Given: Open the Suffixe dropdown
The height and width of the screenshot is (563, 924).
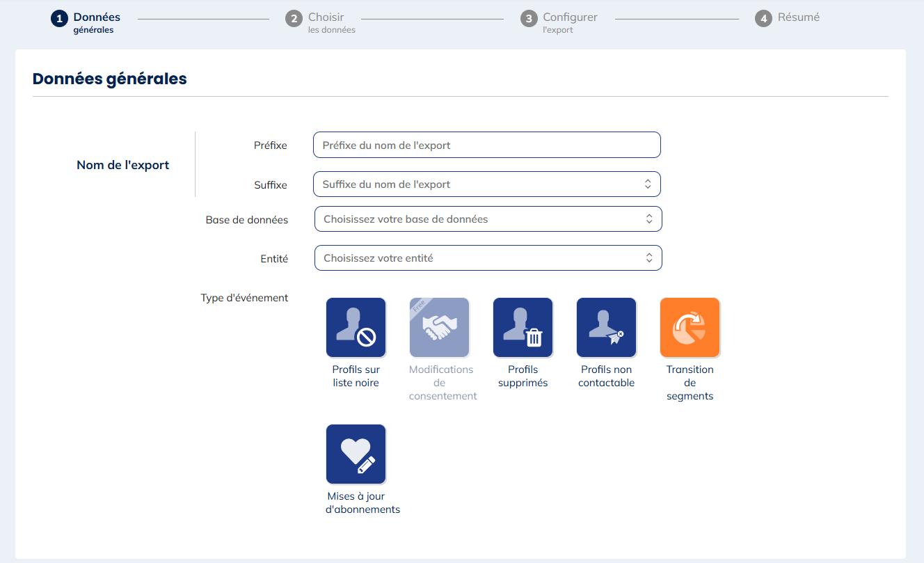Looking at the screenshot, I should click(x=486, y=184).
